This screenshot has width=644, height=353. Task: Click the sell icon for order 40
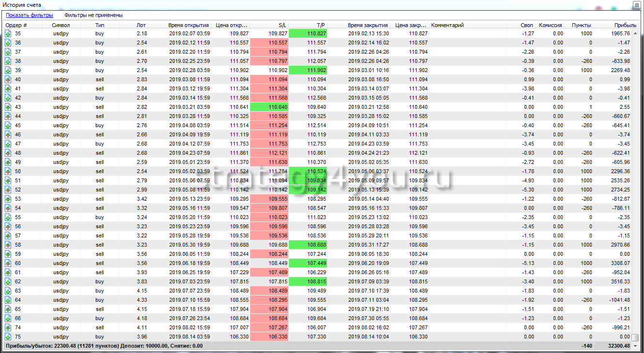tap(8, 79)
